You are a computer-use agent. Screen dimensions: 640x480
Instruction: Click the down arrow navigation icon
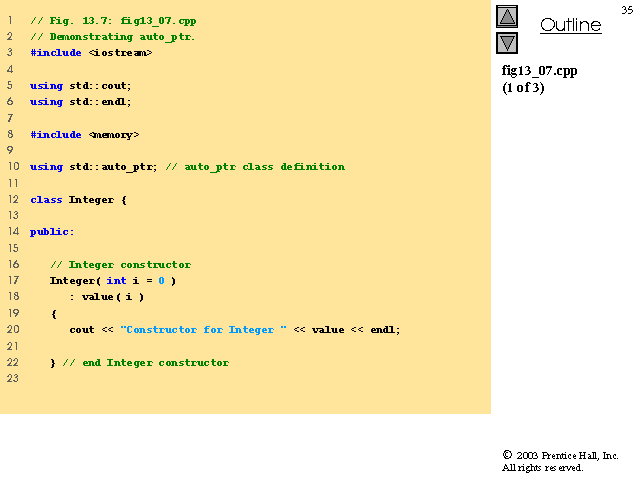[x=507, y=43]
